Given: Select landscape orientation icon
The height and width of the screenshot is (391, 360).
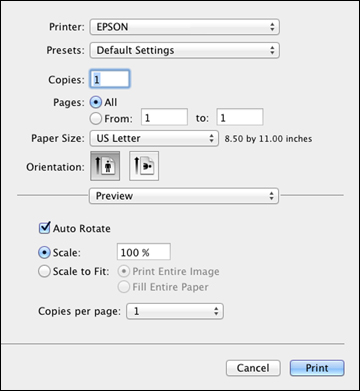Looking at the screenshot, I should 144,166.
